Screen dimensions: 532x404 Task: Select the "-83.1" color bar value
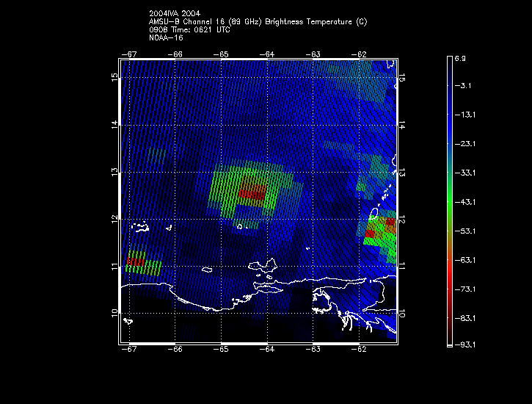[464, 319]
